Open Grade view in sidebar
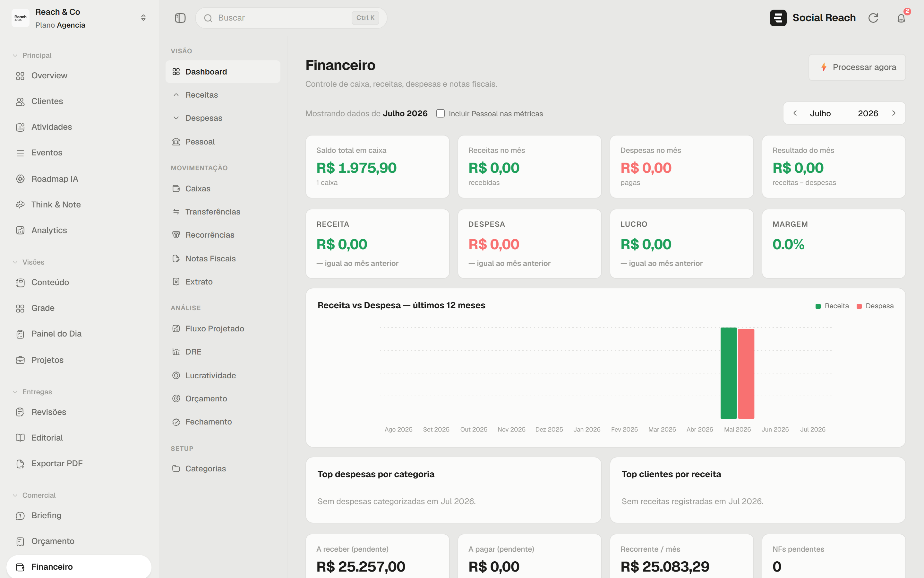 coord(79,308)
